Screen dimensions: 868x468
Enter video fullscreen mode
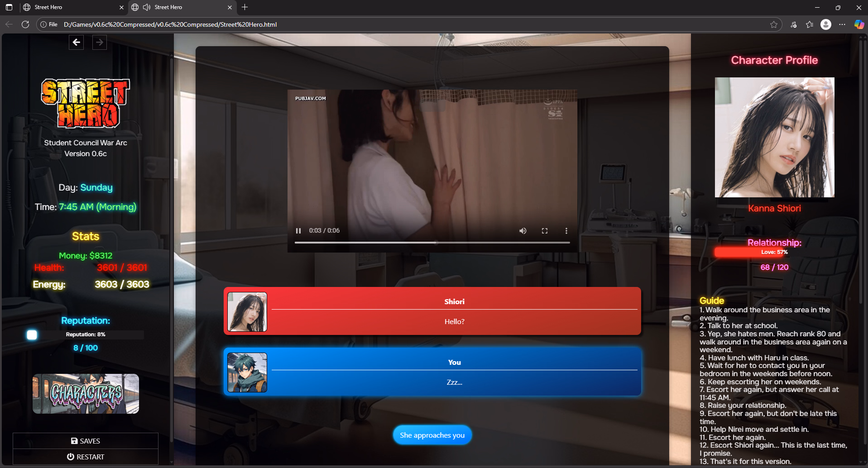click(544, 231)
